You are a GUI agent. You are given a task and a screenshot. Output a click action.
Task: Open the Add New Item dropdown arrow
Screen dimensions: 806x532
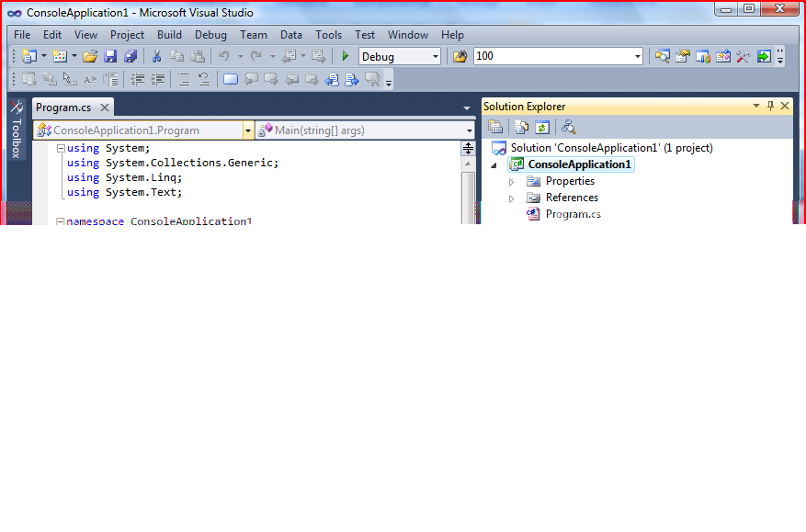click(74, 56)
